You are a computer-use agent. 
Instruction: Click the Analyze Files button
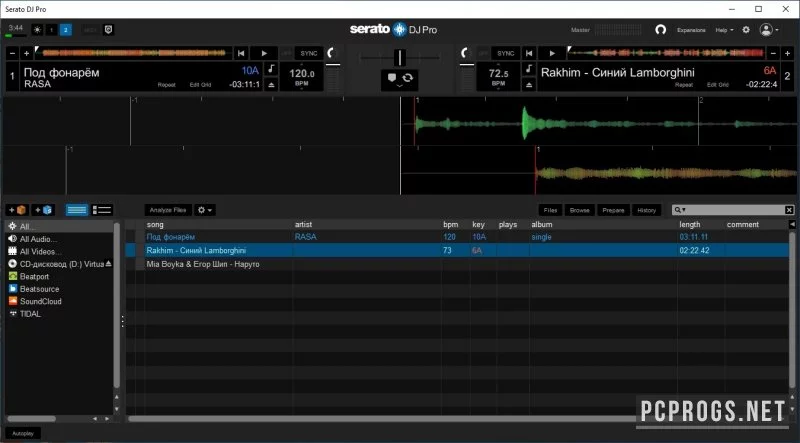[x=168, y=210]
